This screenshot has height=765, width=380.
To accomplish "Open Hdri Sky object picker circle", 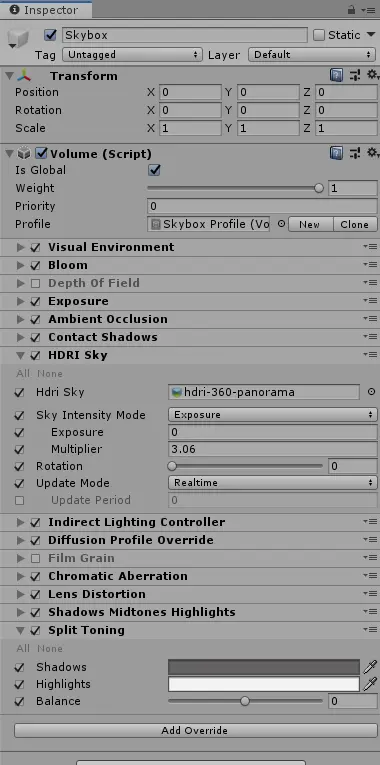I will (x=371, y=391).
